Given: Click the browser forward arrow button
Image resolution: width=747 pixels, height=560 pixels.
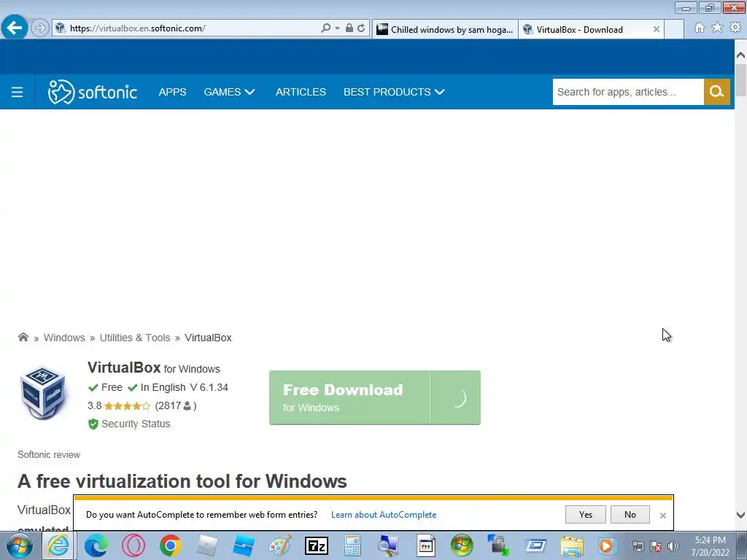Looking at the screenshot, I should [x=40, y=28].
